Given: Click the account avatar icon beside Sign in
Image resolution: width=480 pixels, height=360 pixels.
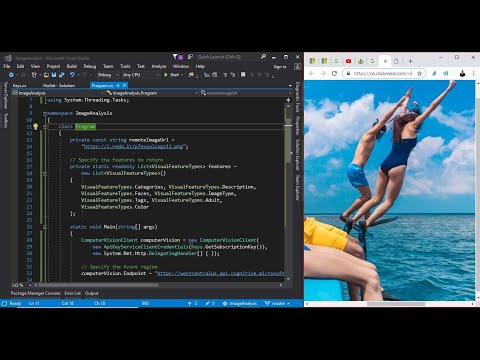Looking at the screenshot, I should point(297,67).
